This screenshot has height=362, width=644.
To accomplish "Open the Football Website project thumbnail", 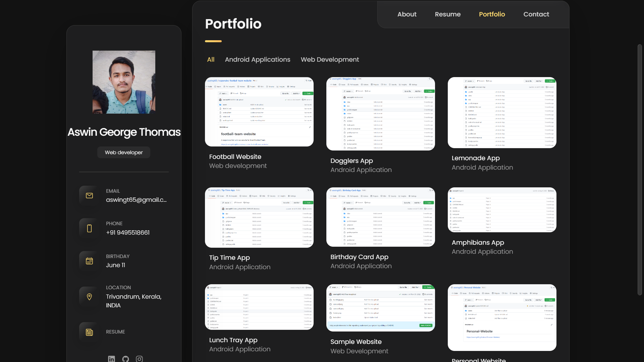I will [259, 112].
